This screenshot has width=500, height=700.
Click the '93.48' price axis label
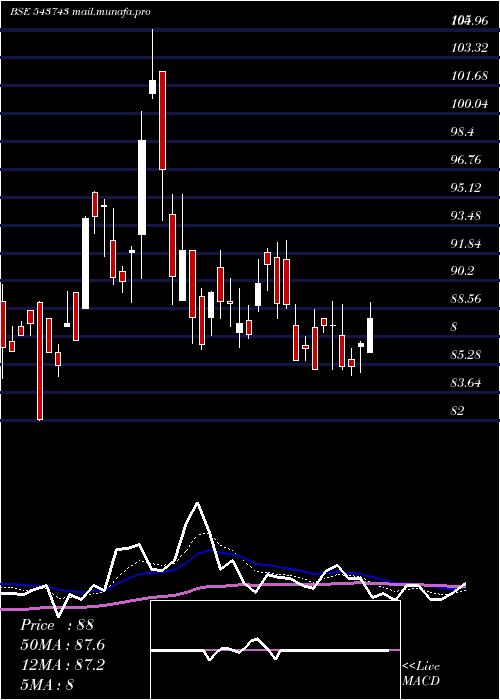466,216
